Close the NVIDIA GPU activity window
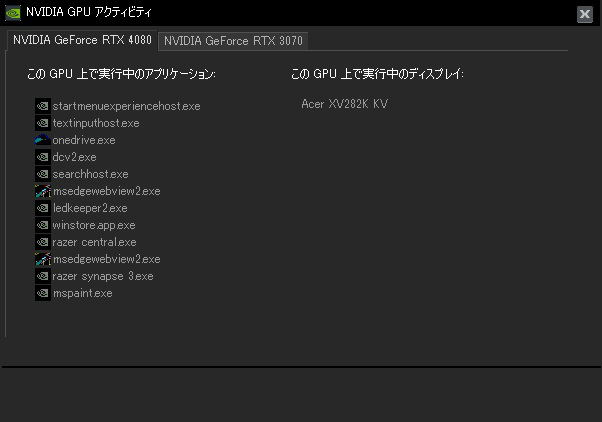602x422 pixels. point(585,14)
